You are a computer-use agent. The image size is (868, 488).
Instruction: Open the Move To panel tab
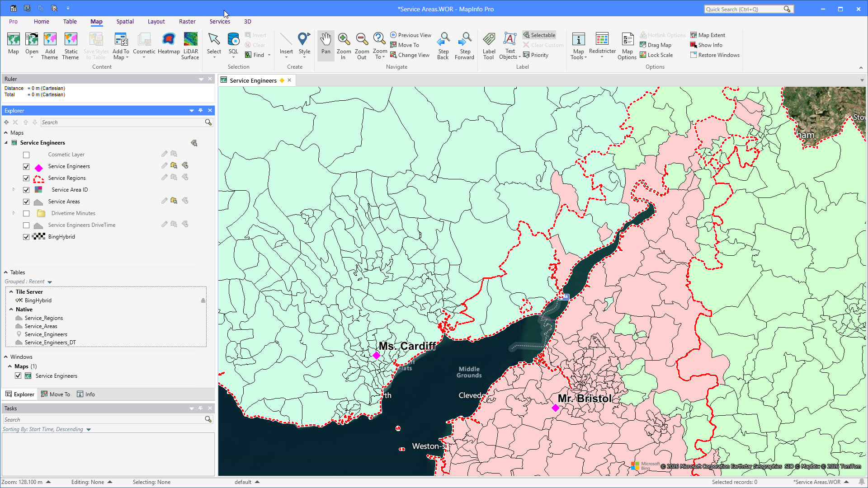click(x=56, y=394)
